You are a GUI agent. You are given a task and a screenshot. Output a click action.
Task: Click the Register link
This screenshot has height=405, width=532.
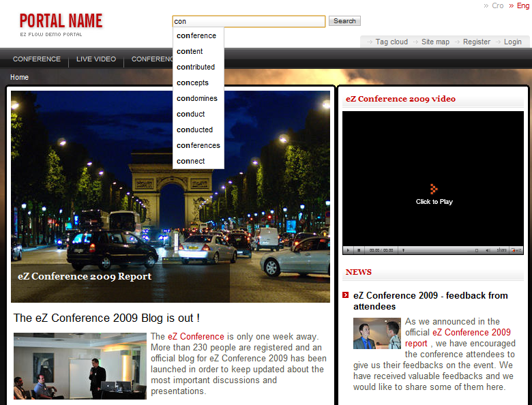pyautogui.click(x=476, y=42)
